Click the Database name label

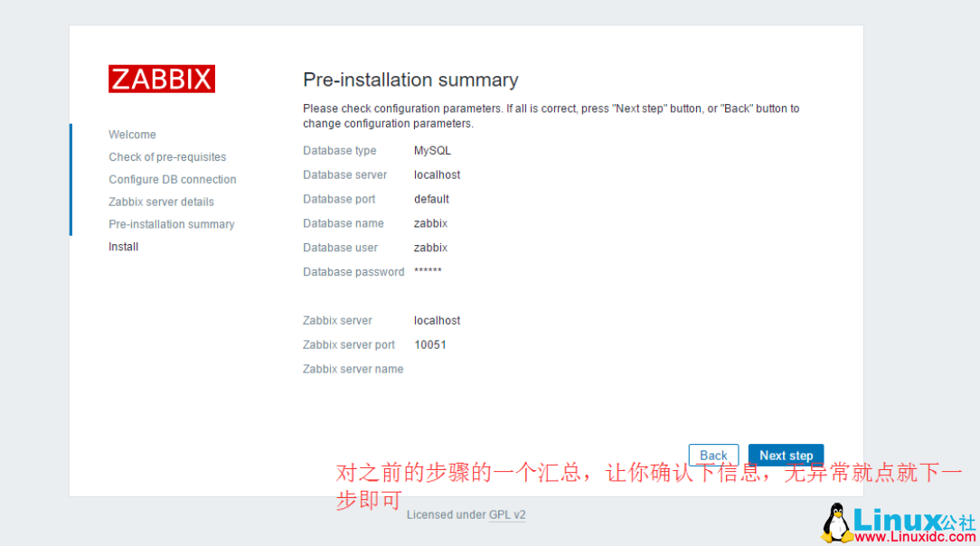pyautogui.click(x=344, y=223)
